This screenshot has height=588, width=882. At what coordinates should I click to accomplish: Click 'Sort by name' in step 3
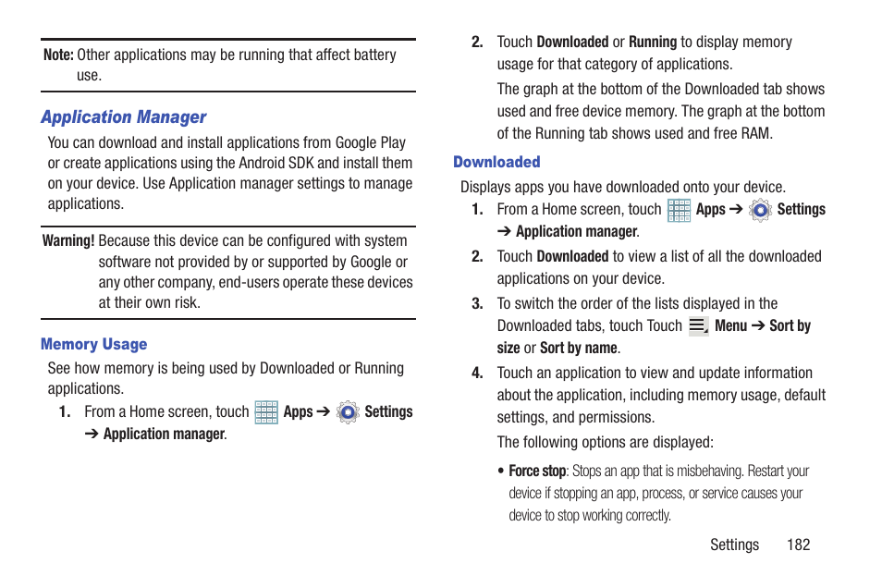click(x=579, y=349)
